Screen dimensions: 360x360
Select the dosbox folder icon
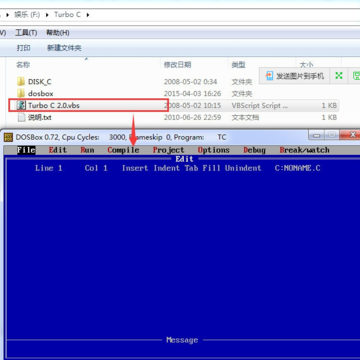[x=21, y=94]
